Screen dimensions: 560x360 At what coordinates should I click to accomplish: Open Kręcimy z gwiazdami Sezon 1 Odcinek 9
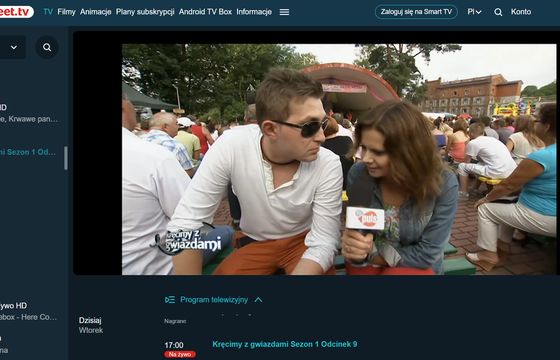click(285, 344)
